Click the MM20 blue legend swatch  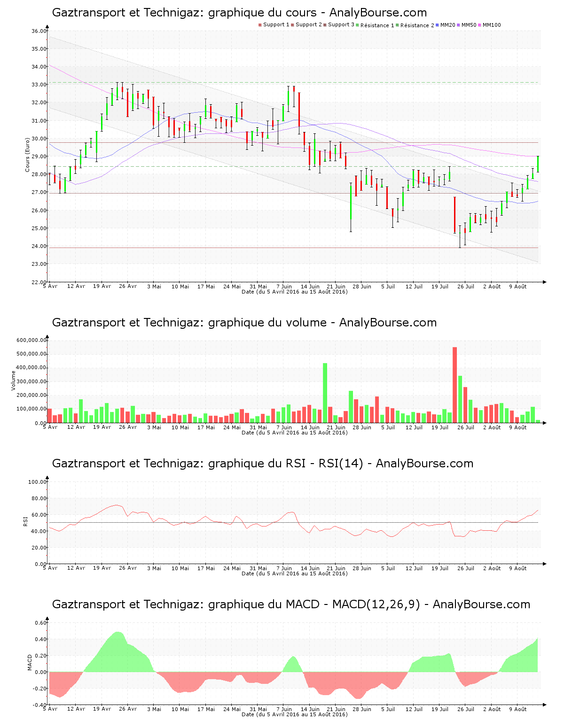pos(438,25)
